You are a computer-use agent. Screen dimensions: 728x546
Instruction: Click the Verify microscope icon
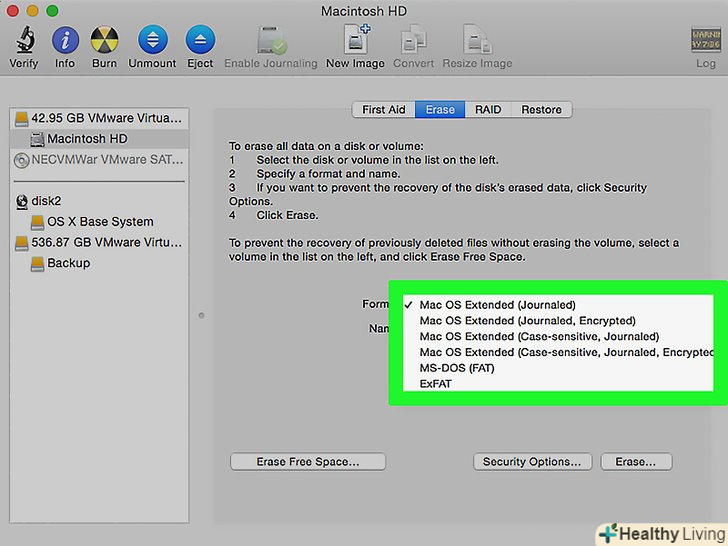[x=26, y=39]
